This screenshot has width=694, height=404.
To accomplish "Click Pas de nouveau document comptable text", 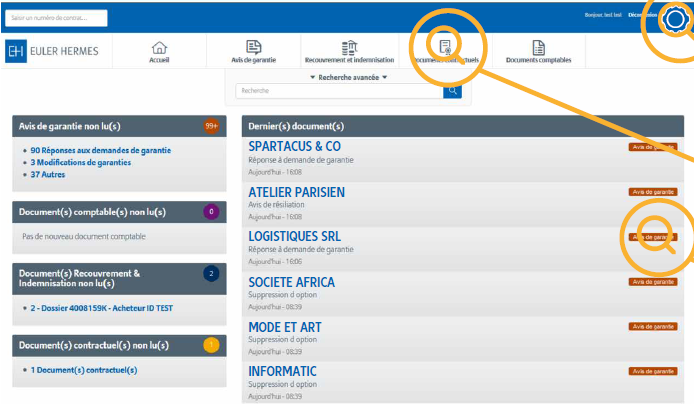I will point(84,236).
